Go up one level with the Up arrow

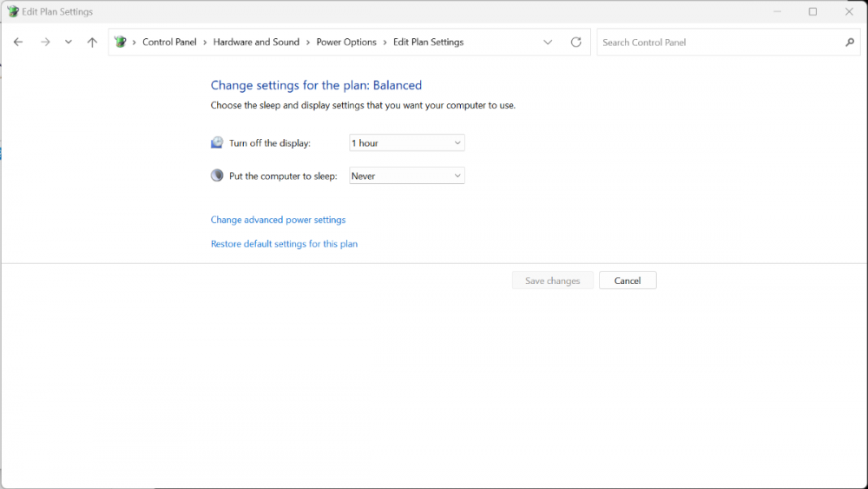(x=92, y=42)
